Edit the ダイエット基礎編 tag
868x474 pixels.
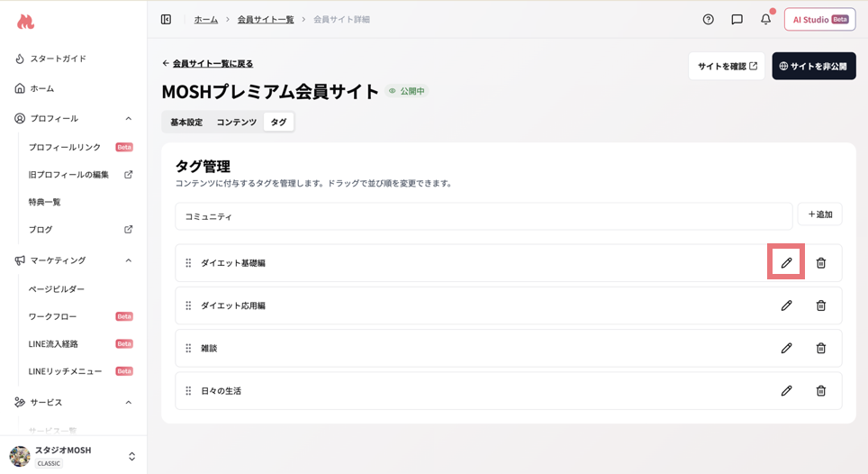786,262
